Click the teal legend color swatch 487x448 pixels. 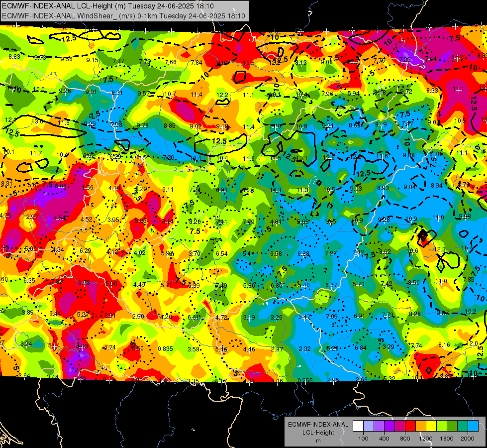pyautogui.click(x=463, y=426)
